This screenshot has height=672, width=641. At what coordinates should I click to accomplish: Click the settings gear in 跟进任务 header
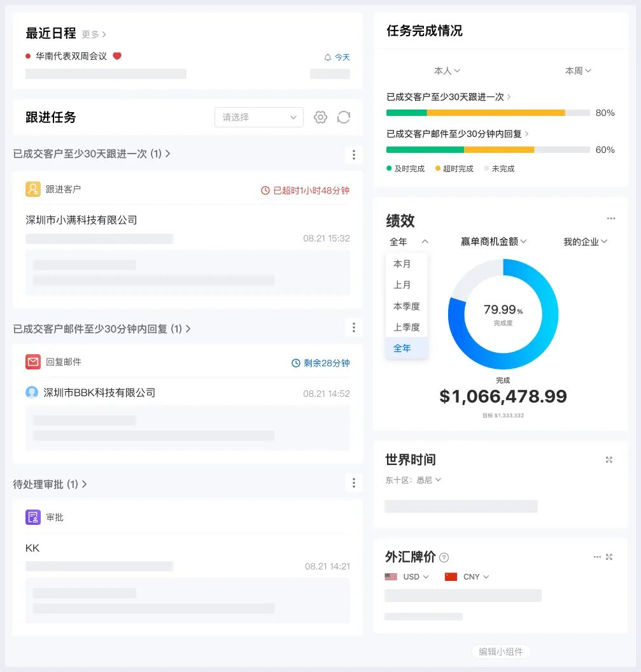[320, 117]
